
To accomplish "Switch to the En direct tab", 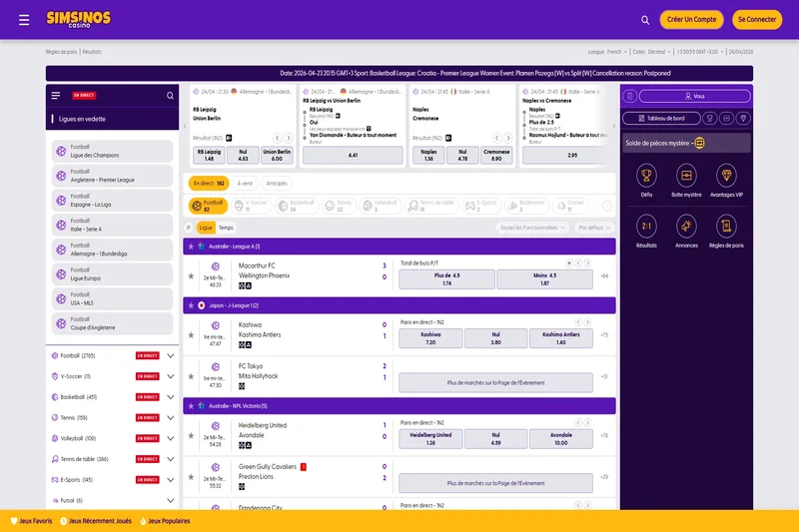I will tap(209, 184).
